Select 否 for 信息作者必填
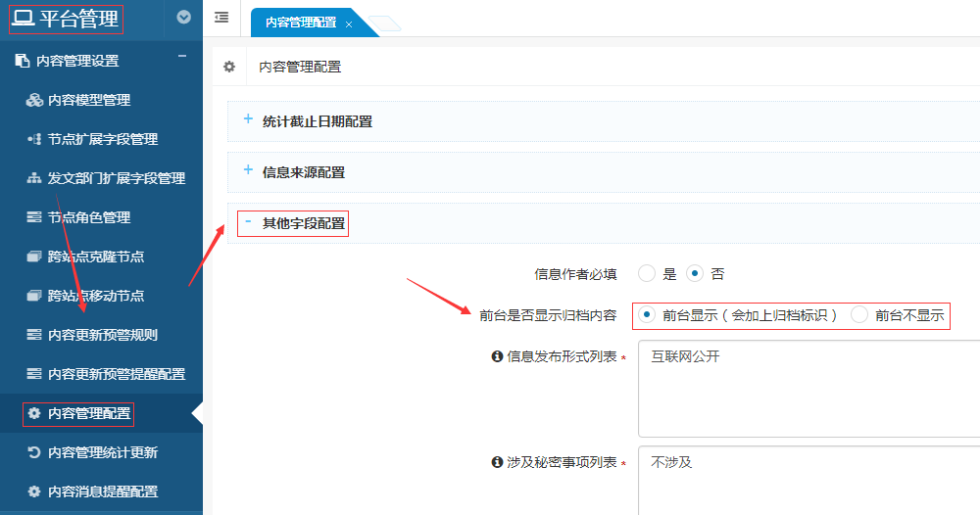This screenshot has height=515, width=980. (x=695, y=273)
